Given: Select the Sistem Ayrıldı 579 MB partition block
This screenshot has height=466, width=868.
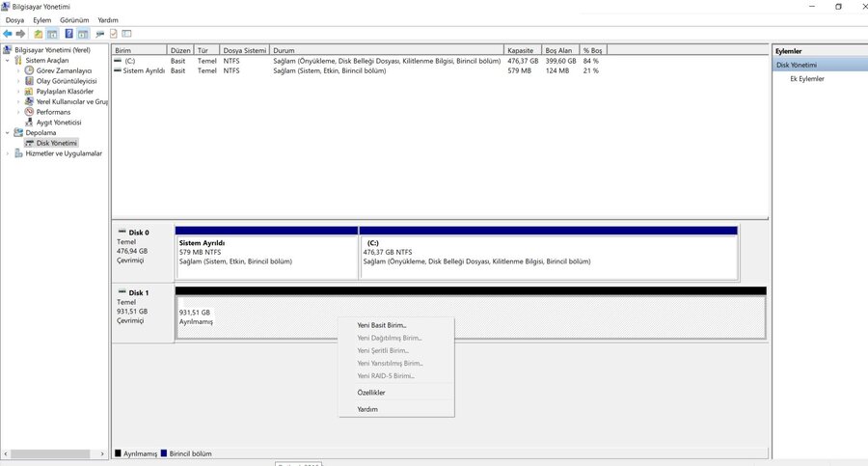Looking at the screenshot, I should [267, 253].
